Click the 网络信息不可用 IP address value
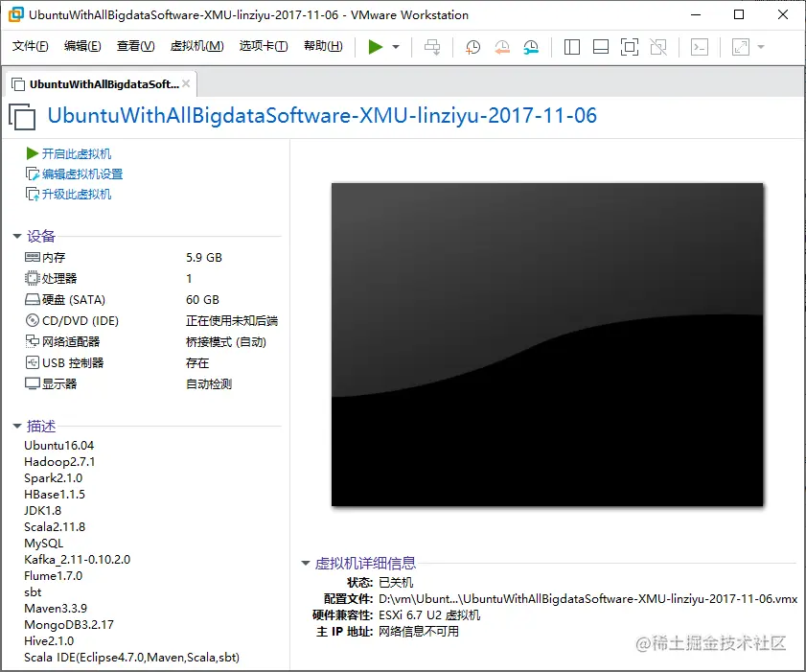This screenshot has height=672, width=806. tap(419, 631)
